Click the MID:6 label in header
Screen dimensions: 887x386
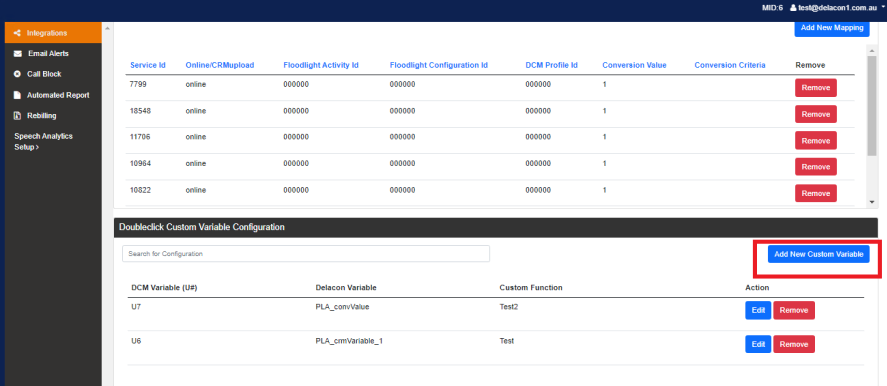[772, 7]
